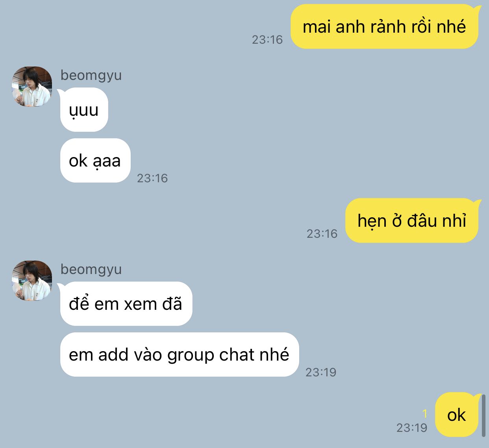Click the 23:19 timestamp after 'em add vào group chat nhé'

coord(321,372)
